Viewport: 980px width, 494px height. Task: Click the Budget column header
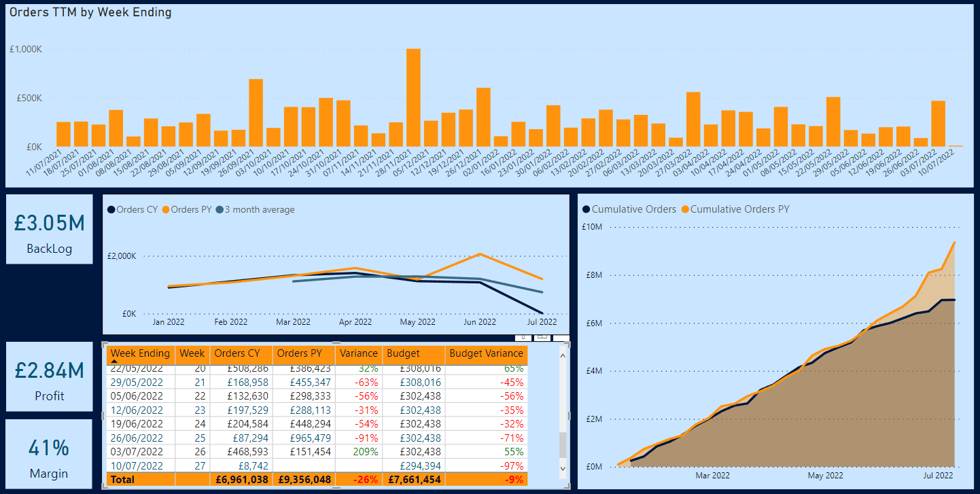(403, 353)
